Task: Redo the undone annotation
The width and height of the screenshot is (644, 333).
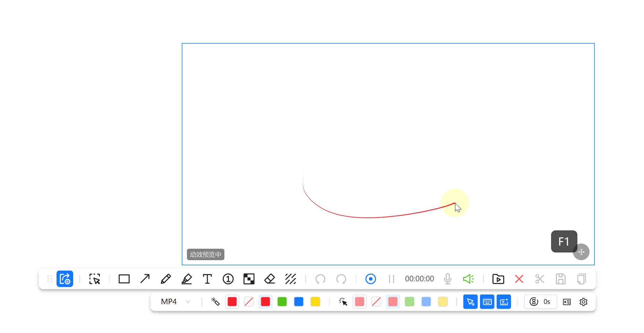Action: pos(341,279)
